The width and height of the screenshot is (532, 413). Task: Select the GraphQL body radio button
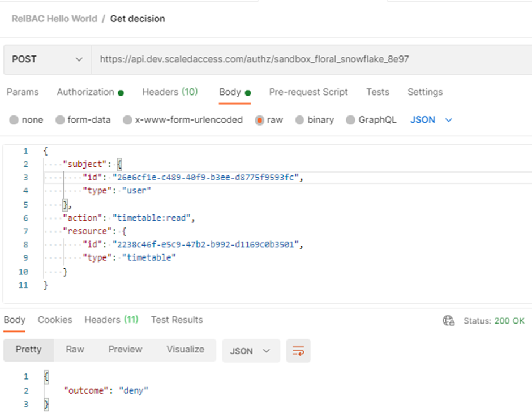coord(351,120)
